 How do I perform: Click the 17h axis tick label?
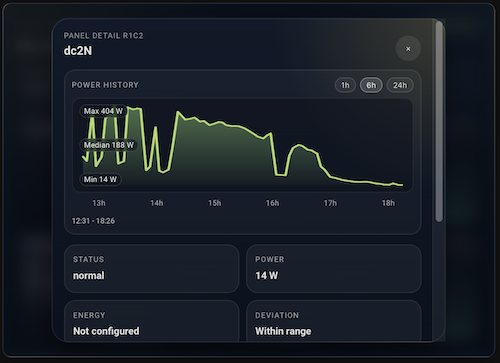point(330,203)
